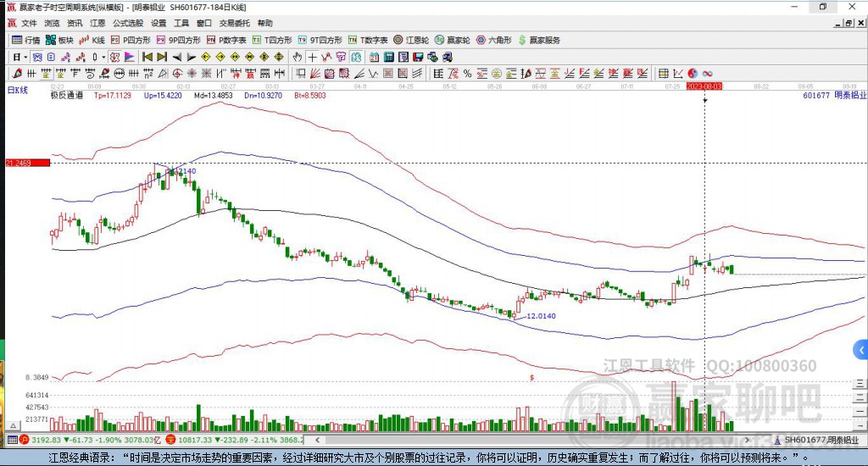Click the Up=15.4220 indicator value
This screenshot has height=466, width=868.
click(163, 95)
